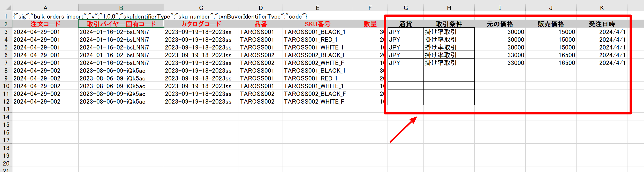Click the 販売価格 header cell
Image resolution: width=644 pixels, height=172 pixels.
551,24
